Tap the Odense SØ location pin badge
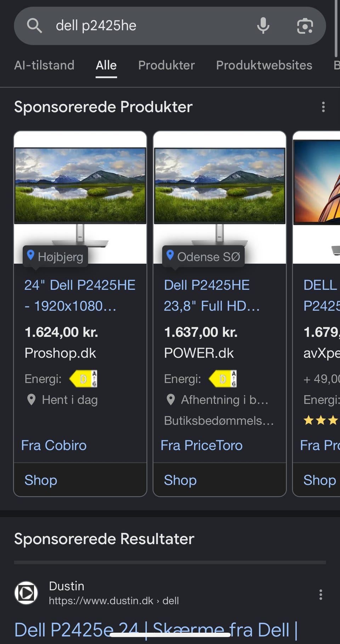The height and width of the screenshot is (644, 340). (x=203, y=257)
